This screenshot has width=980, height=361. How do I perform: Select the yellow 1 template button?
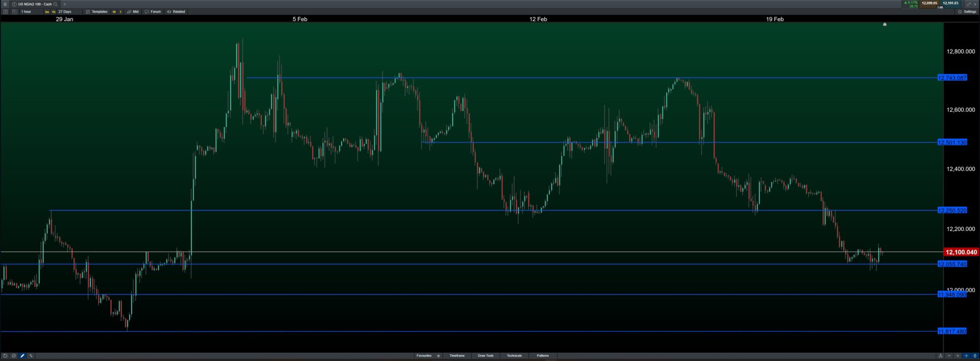[120, 11]
